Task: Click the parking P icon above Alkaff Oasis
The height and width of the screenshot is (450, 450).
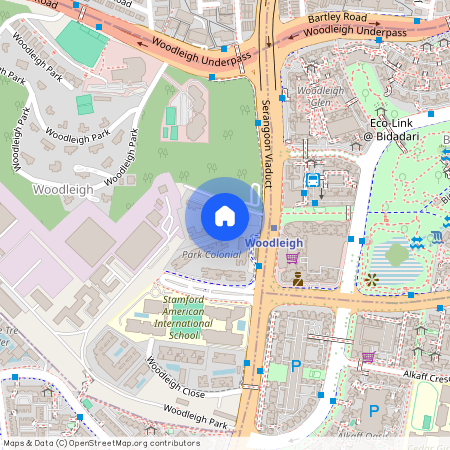Action: pos(374,411)
